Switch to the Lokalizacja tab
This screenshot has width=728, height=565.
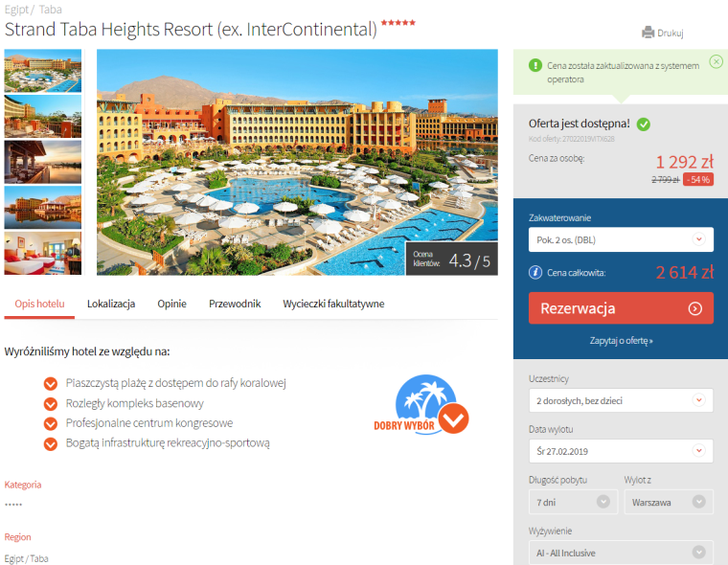[111, 304]
